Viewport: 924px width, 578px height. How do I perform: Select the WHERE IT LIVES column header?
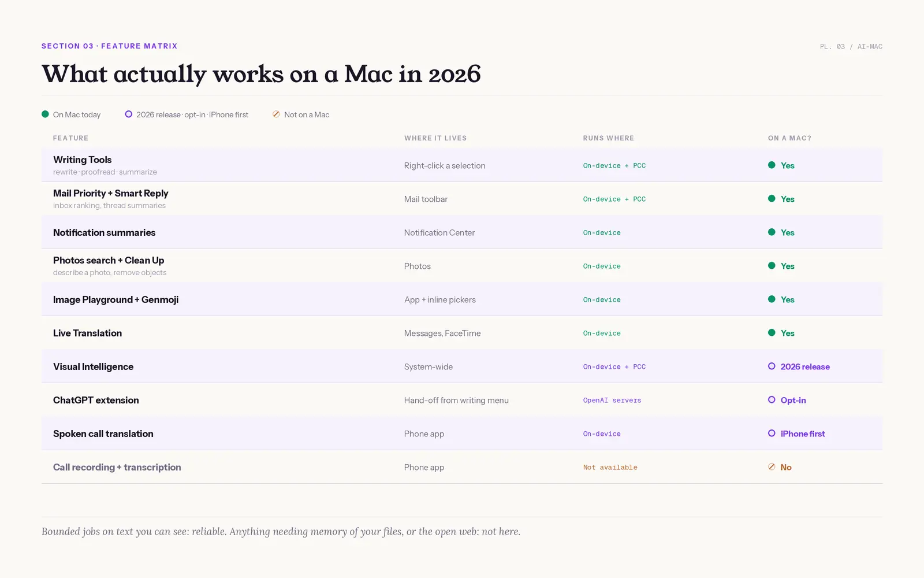point(435,138)
